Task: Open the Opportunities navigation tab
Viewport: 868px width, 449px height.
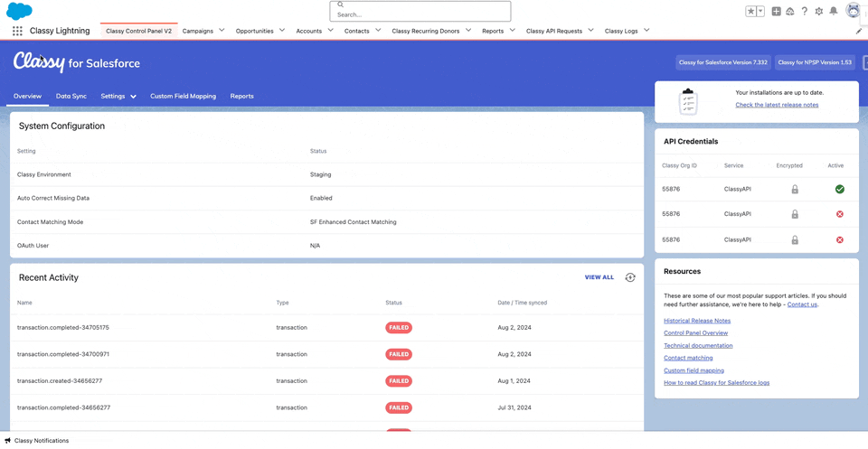Action: (x=255, y=31)
